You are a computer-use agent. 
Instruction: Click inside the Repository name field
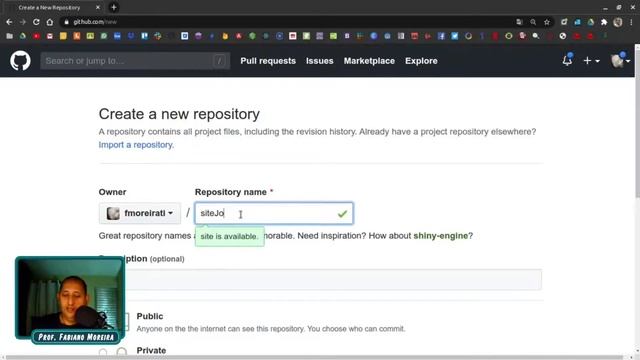click(274, 213)
